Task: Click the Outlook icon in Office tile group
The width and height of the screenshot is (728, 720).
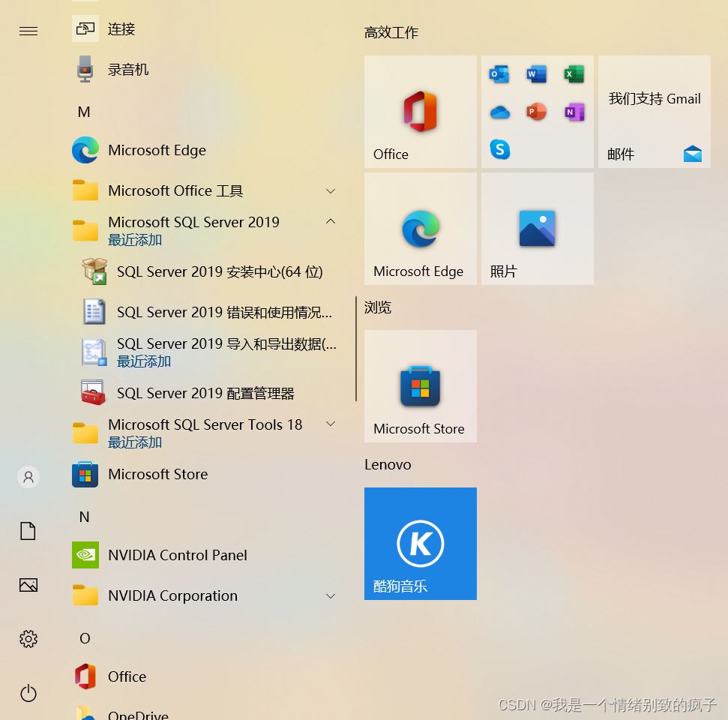Action: click(499, 73)
